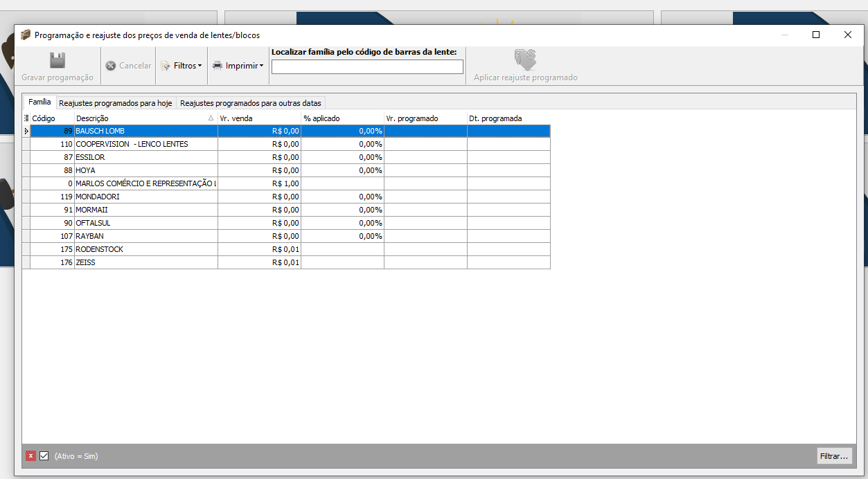Click the barcode search input field

(x=367, y=66)
